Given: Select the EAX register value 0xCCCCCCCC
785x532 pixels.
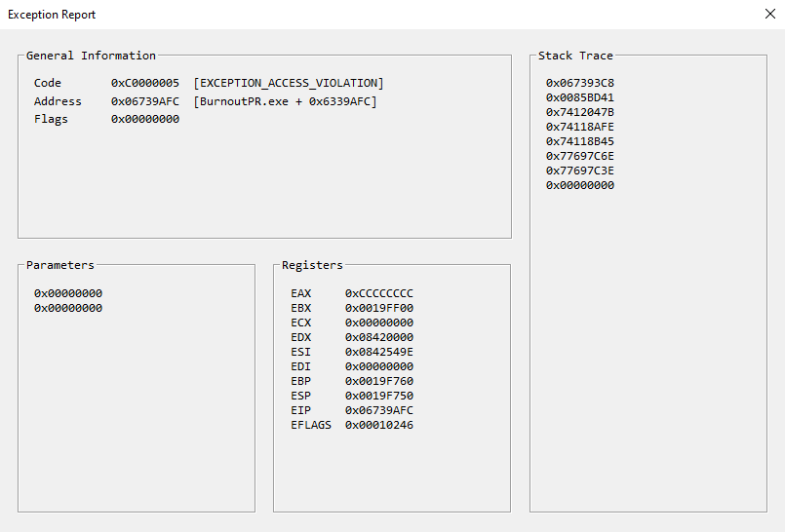Looking at the screenshot, I should click(378, 294).
